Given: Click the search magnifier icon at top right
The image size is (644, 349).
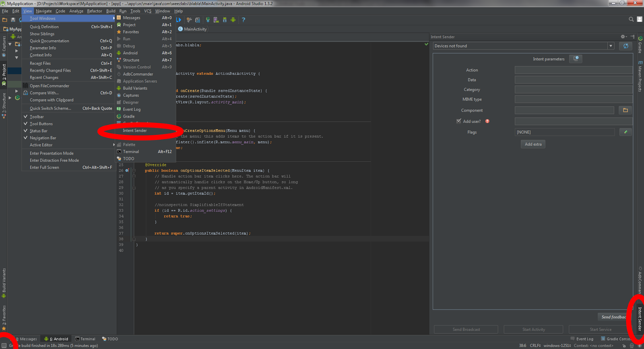Looking at the screenshot, I should (x=631, y=19).
